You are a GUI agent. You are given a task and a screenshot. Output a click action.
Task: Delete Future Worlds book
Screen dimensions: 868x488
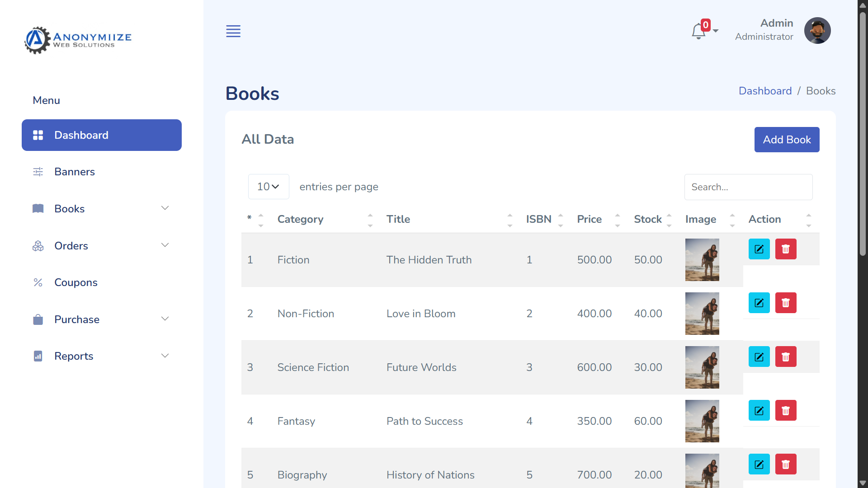pos(786,357)
